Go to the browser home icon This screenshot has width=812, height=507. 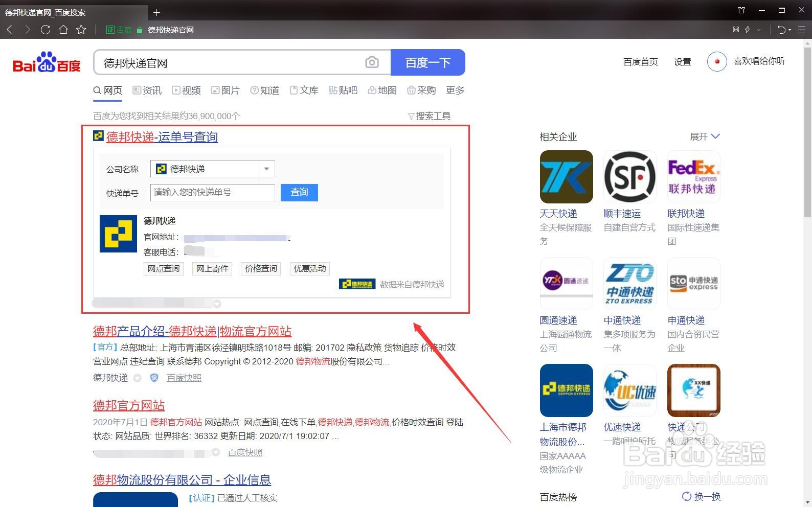click(x=63, y=30)
